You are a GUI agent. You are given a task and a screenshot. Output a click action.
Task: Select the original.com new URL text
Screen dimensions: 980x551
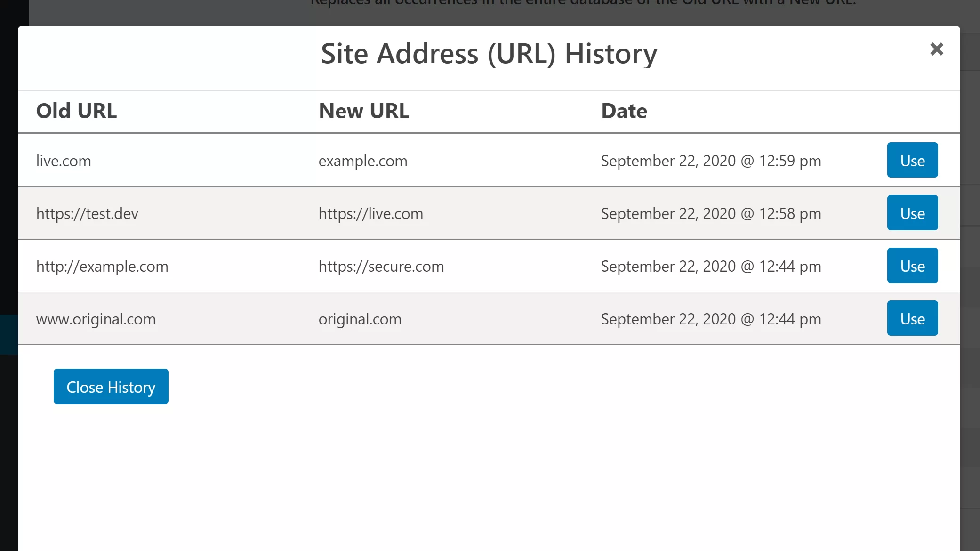(x=360, y=319)
